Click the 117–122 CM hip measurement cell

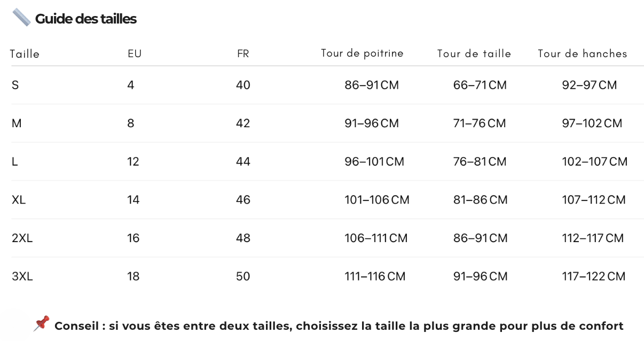click(593, 276)
